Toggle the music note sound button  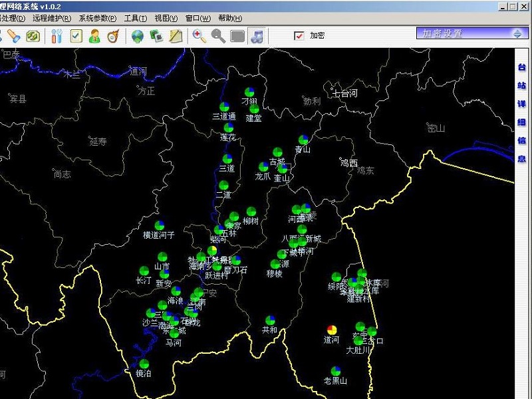256,36
